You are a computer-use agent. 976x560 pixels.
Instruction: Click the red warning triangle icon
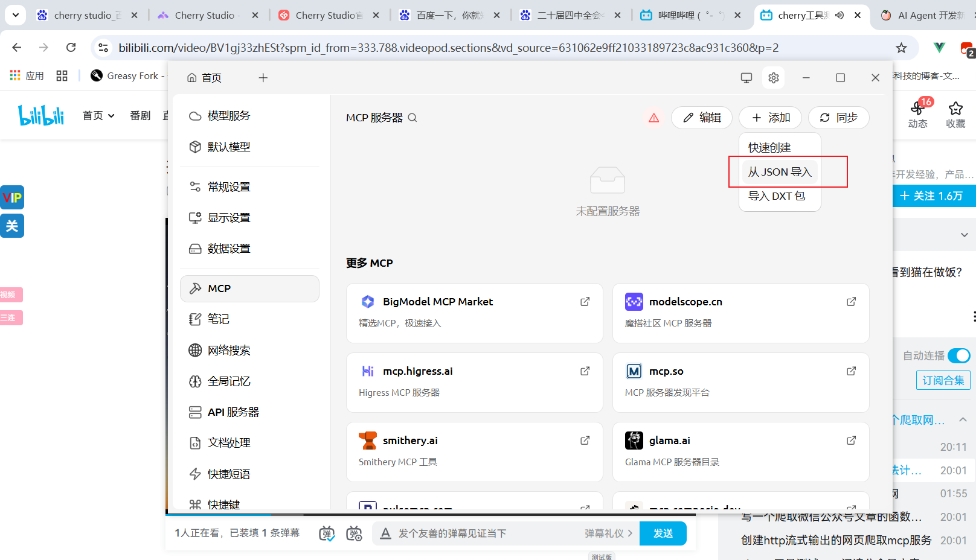coord(653,118)
